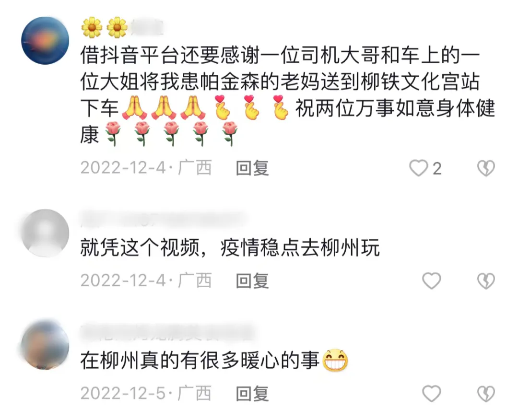Dislike the 暖心的事 comment dated 2022-12-5
Image resolution: width=518 pixels, height=420 pixels.
486,394
